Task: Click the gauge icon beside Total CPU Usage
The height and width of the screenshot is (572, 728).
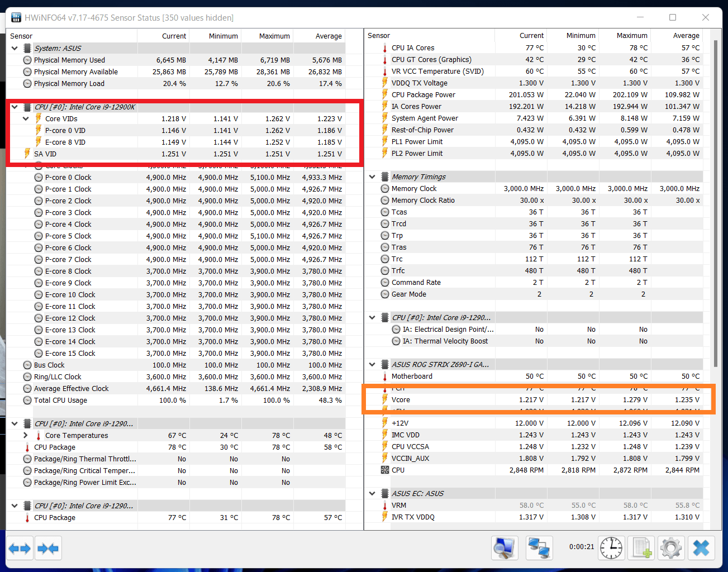Action: tap(27, 400)
